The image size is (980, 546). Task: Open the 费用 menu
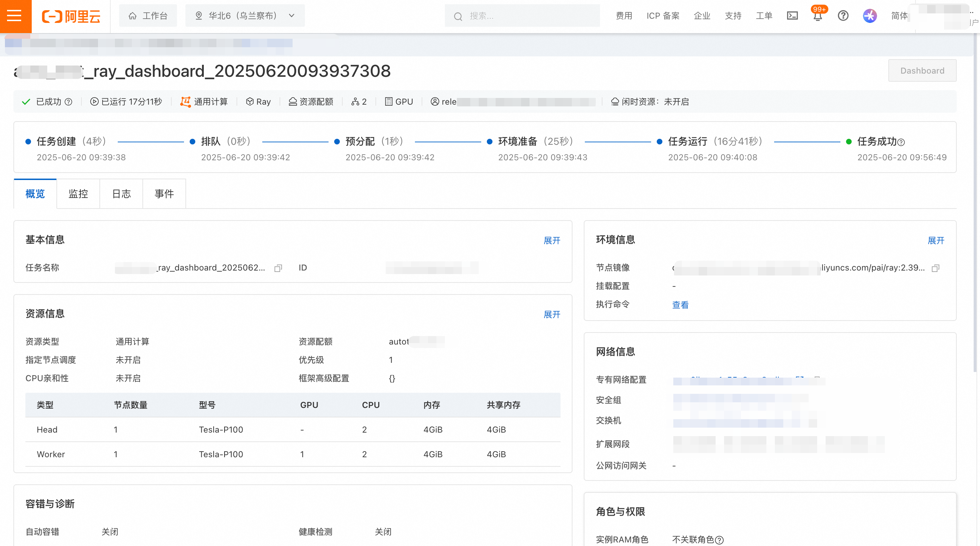624,16
